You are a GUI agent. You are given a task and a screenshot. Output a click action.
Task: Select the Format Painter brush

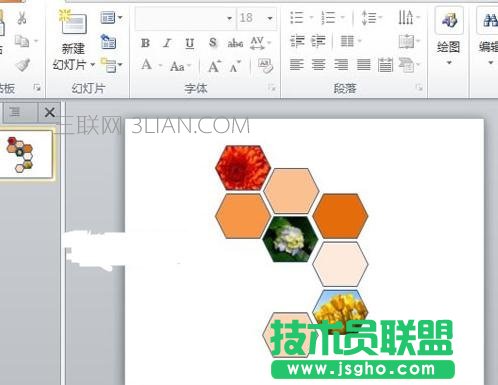click(x=23, y=65)
